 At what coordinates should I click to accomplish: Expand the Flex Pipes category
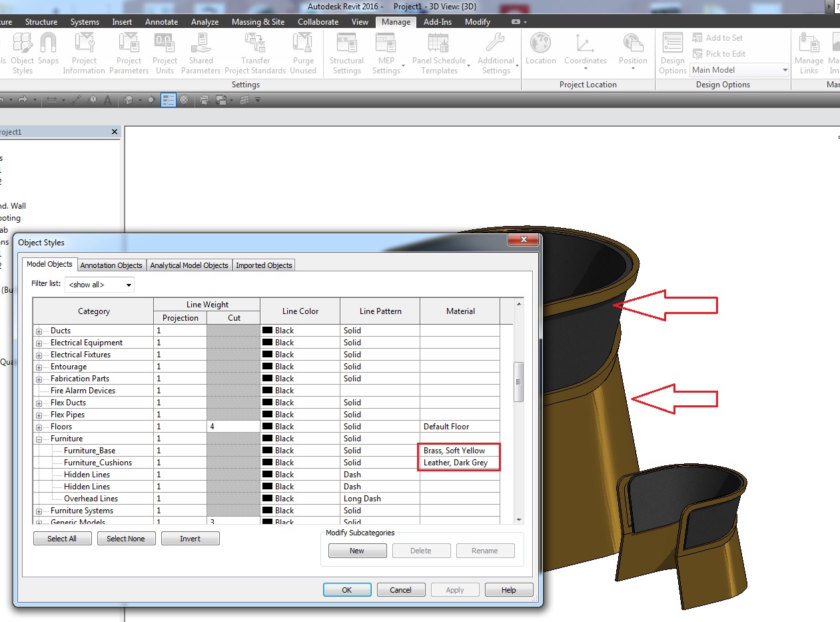point(39,415)
